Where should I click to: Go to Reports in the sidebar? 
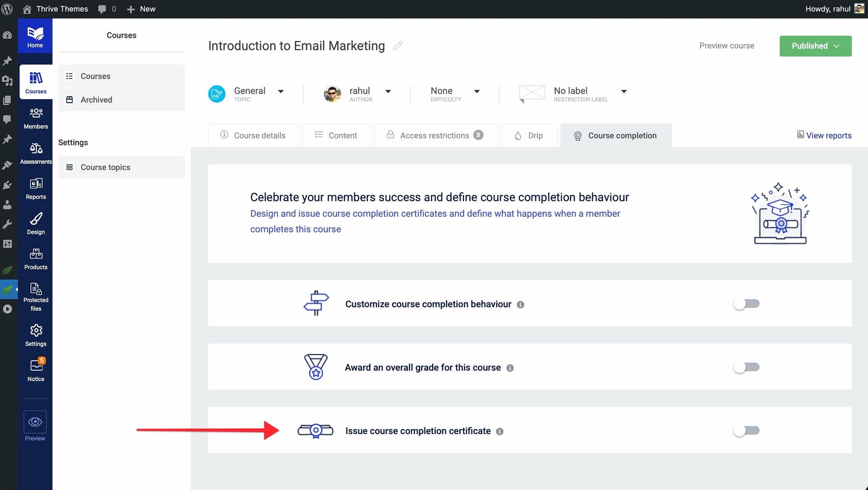click(35, 188)
